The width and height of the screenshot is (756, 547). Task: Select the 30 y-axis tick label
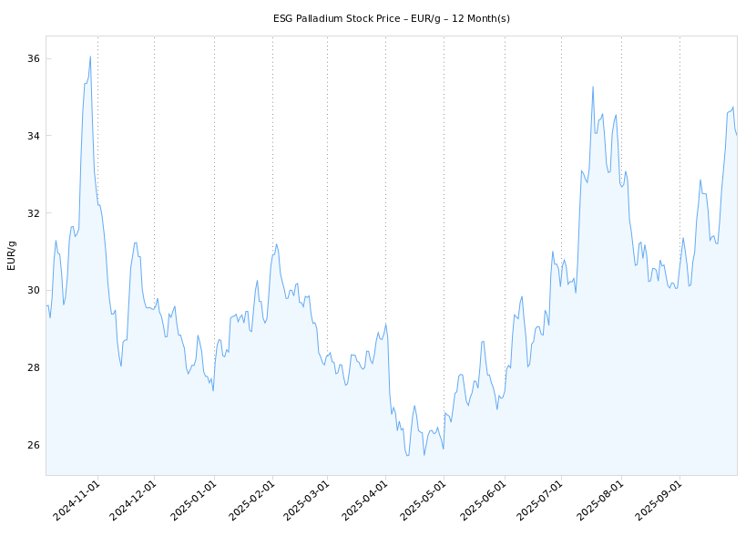coord(33,291)
